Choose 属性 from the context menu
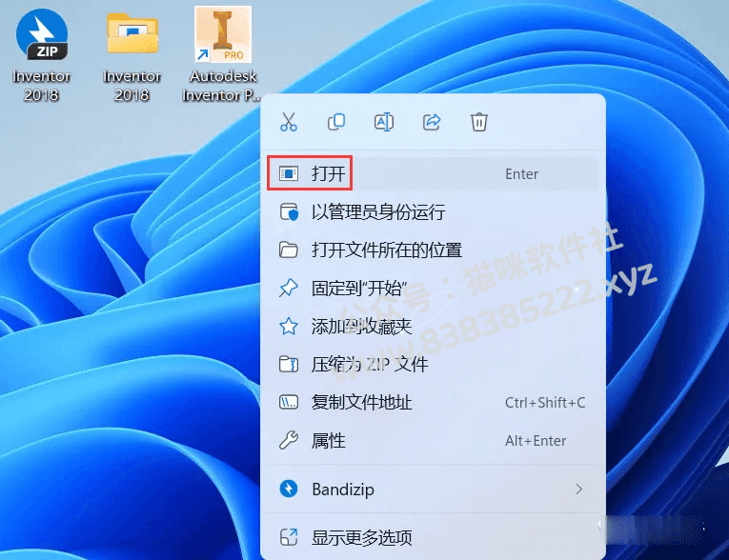The height and width of the screenshot is (560, 729). 433,441
